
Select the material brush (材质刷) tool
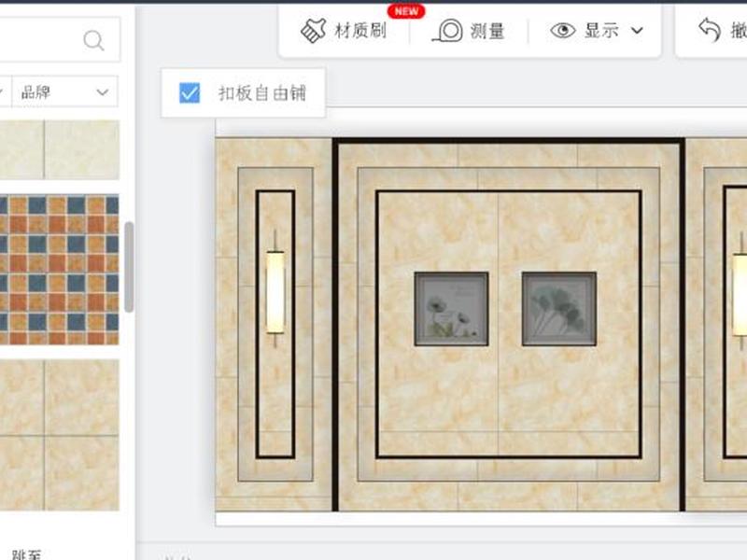pyautogui.click(x=344, y=31)
